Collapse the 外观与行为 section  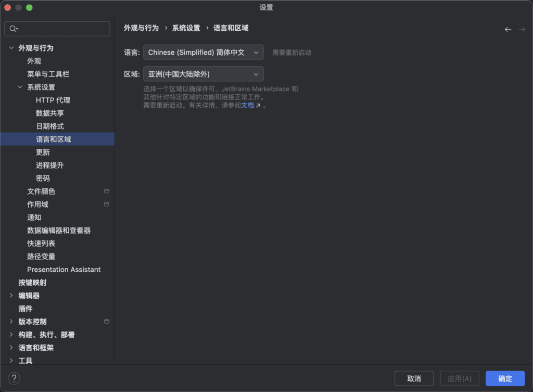click(x=11, y=48)
